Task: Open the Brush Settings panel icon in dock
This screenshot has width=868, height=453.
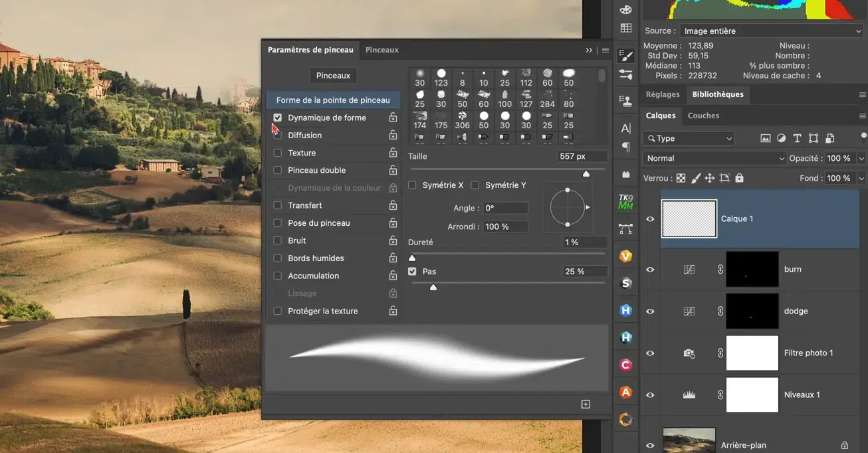Action: (625, 55)
